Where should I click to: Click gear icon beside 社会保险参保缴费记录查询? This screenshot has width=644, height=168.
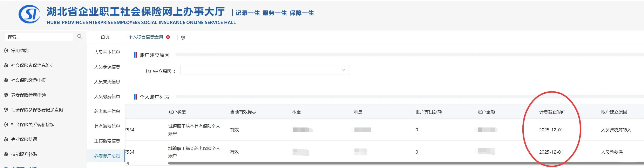(6, 110)
